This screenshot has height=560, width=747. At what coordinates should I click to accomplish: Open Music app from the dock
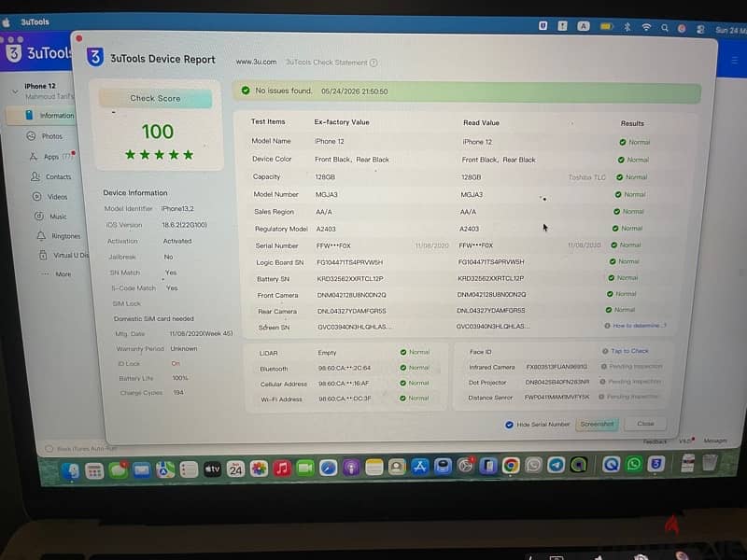pyautogui.click(x=282, y=469)
